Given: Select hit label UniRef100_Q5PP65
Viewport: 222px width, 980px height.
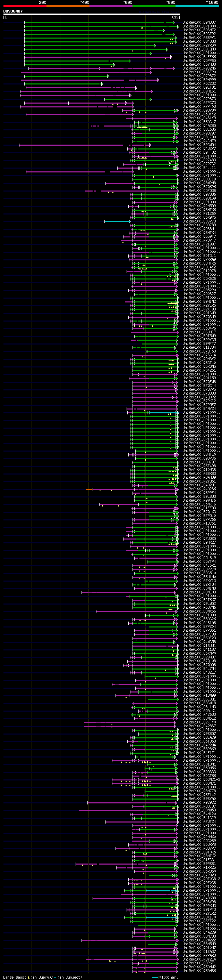Looking at the screenshot, I should (x=199, y=61).
